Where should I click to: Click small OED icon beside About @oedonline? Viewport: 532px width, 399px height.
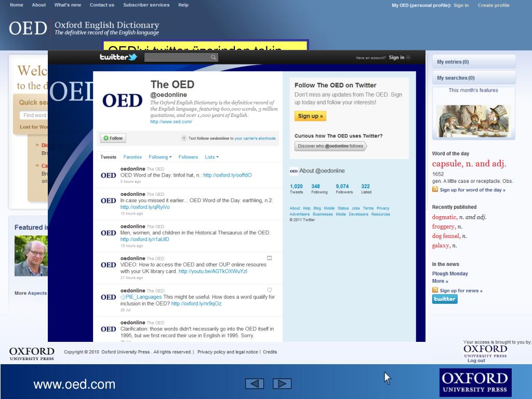[x=294, y=171]
